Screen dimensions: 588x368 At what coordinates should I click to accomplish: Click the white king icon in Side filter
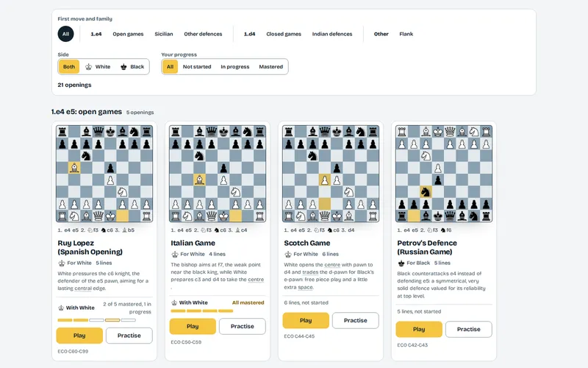(x=88, y=67)
